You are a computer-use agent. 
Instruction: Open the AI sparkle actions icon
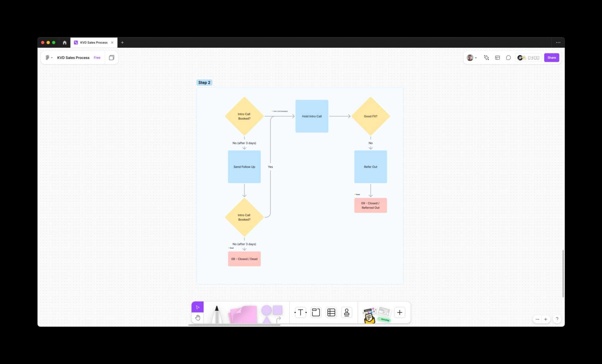486,58
